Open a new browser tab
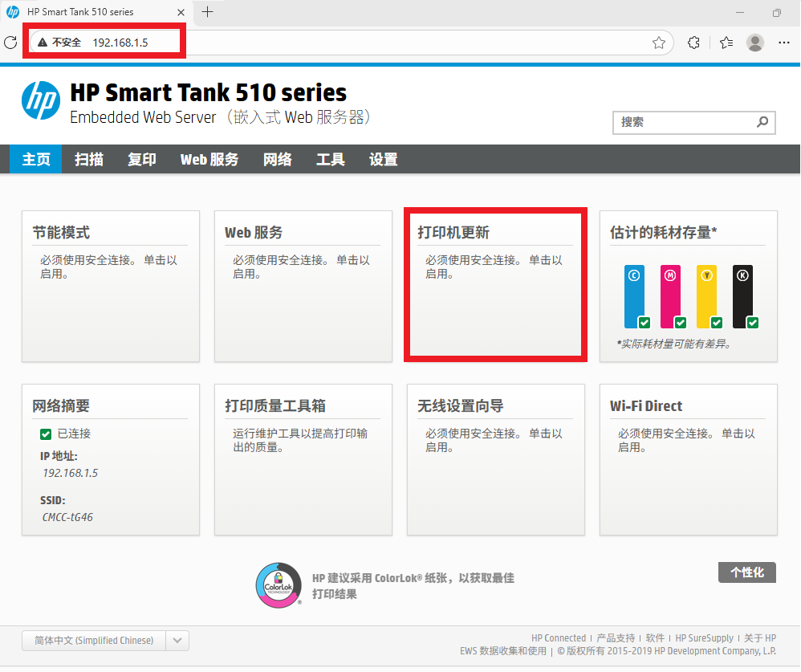801x672 pixels. click(x=208, y=12)
